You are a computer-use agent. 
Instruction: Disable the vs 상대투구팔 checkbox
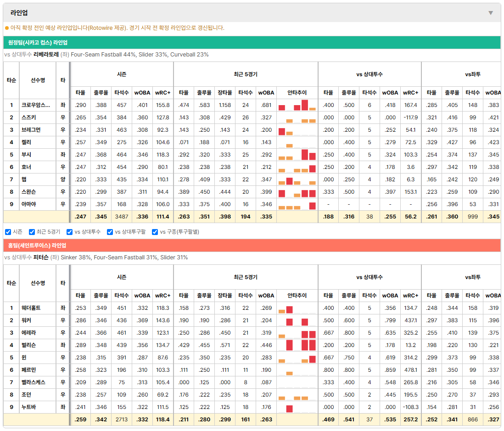(110, 232)
